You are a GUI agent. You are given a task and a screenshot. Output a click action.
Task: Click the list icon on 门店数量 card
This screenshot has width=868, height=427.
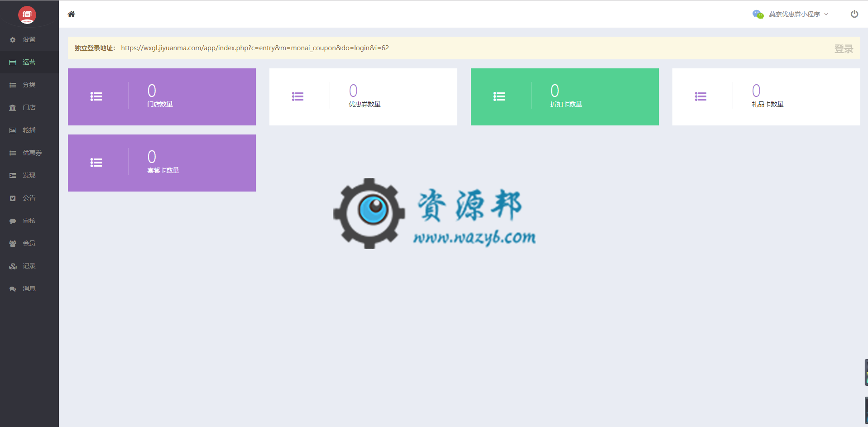(x=96, y=96)
